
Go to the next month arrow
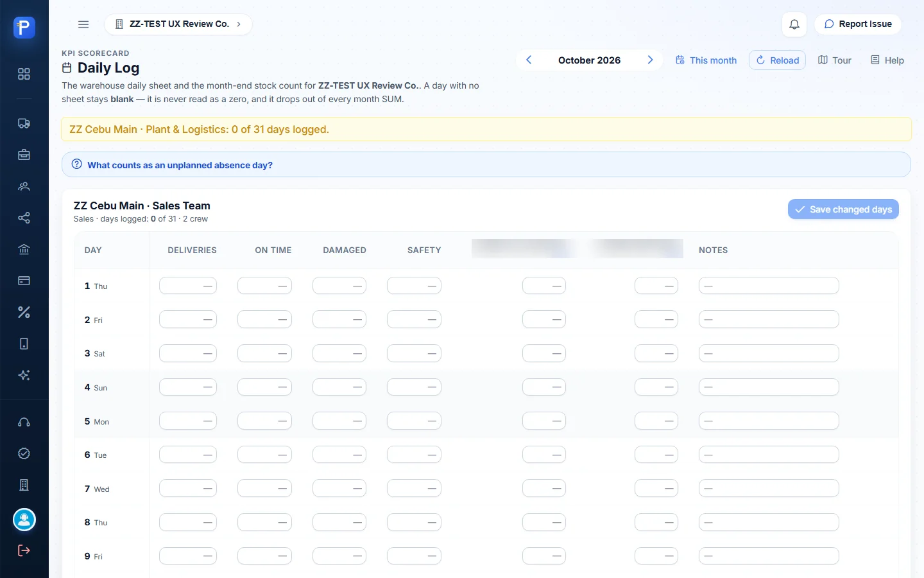650,60
